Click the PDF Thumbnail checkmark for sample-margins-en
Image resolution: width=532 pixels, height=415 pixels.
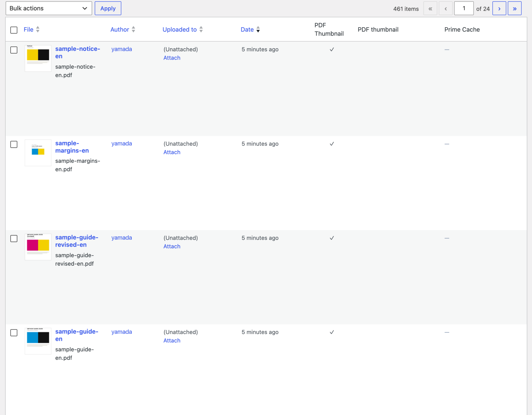pos(332,144)
